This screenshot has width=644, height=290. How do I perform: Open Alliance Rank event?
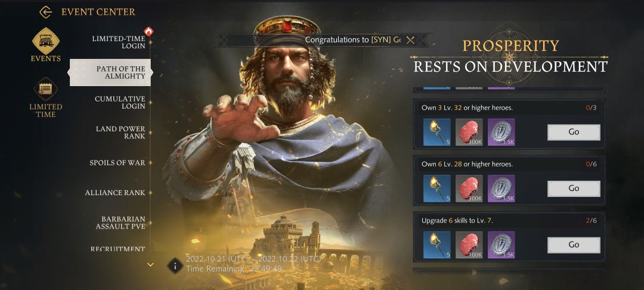click(x=115, y=193)
